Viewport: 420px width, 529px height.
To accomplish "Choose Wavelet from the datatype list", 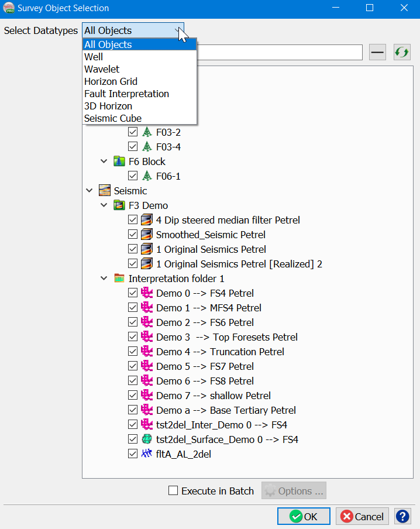I will (x=102, y=69).
